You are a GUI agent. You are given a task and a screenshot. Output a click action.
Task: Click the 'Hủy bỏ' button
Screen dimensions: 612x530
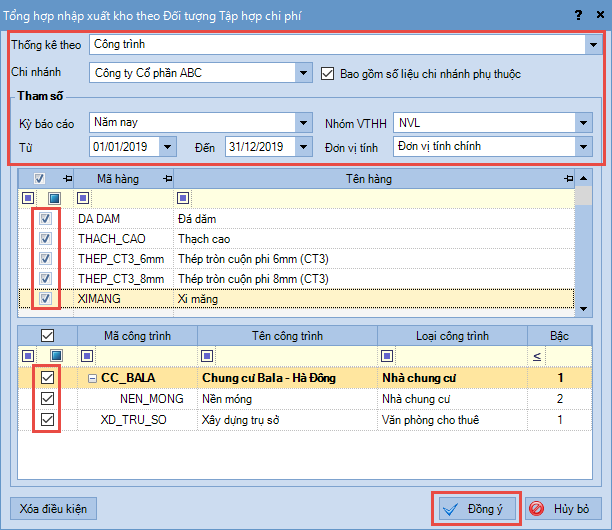[563, 509]
